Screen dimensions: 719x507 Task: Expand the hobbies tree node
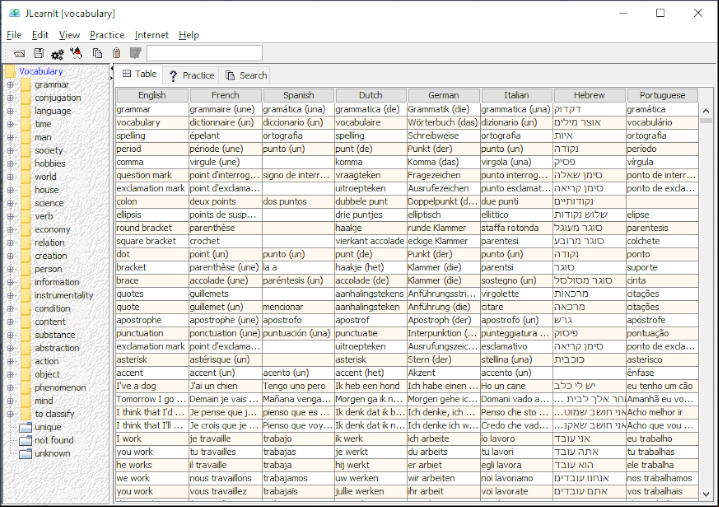point(10,164)
